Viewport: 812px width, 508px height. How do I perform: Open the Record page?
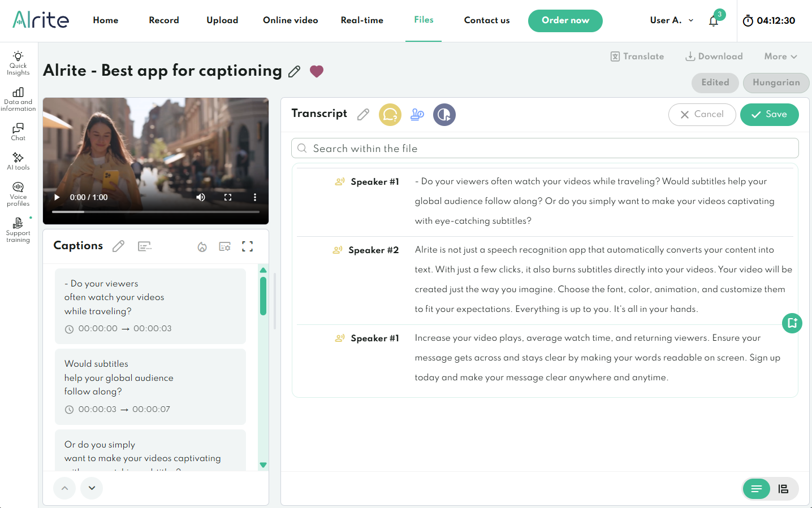[x=164, y=20]
